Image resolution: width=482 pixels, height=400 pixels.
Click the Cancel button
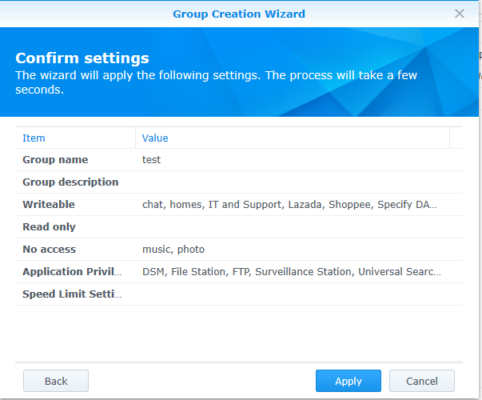coord(422,381)
